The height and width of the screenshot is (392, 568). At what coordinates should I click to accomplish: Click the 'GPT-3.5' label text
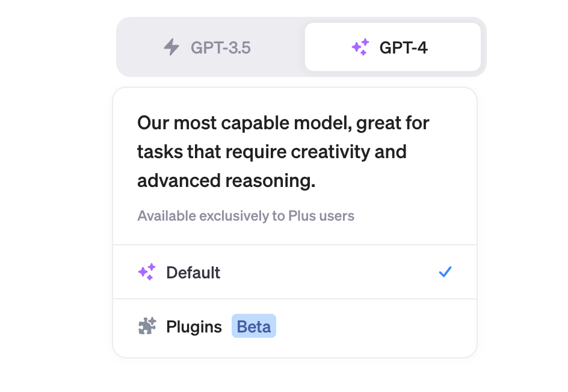coord(221,47)
